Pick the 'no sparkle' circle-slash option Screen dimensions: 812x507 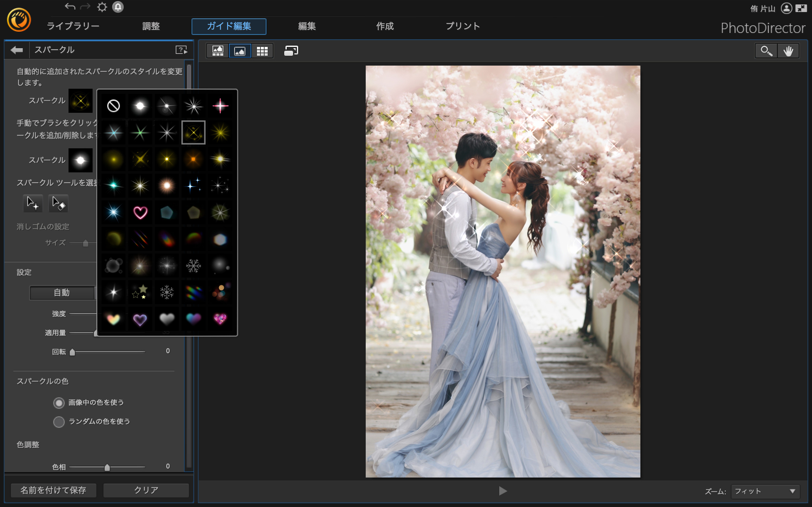[x=114, y=106]
